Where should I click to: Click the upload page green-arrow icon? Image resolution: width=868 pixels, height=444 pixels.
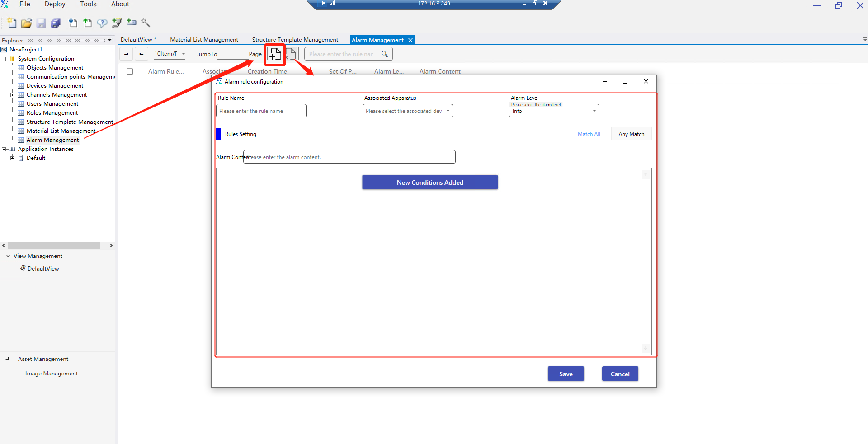click(x=87, y=23)
